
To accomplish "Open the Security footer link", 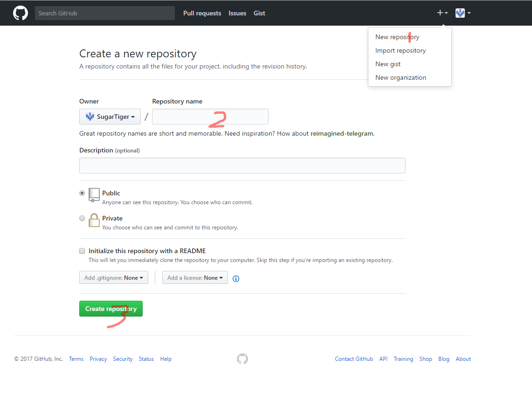I will [123, 359].
